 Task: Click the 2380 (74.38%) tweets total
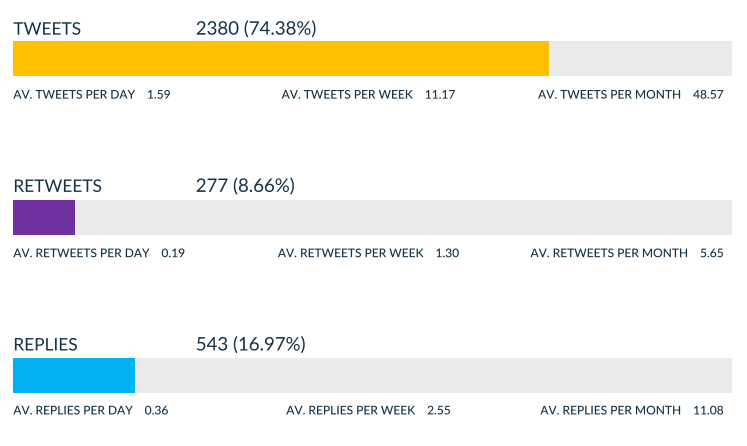pyautogui.click(x=256, y=29)
